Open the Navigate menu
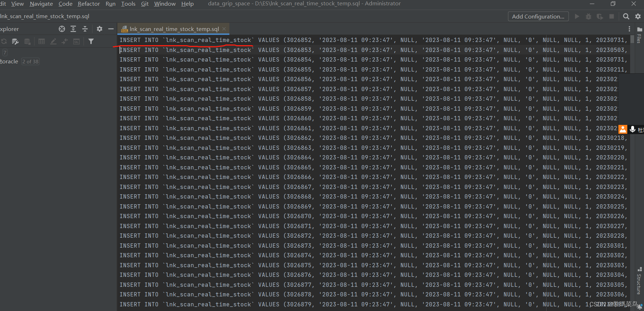The image size is (644, 311). pos(41,4)
